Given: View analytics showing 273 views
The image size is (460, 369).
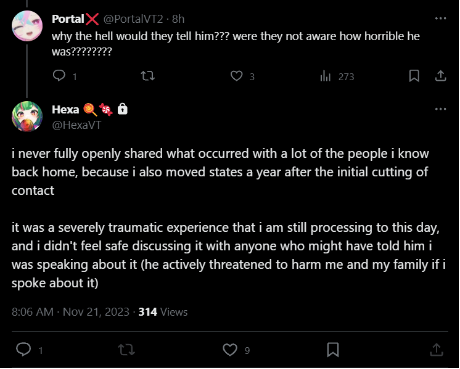Looking at the screenshot, I should 337,76.
